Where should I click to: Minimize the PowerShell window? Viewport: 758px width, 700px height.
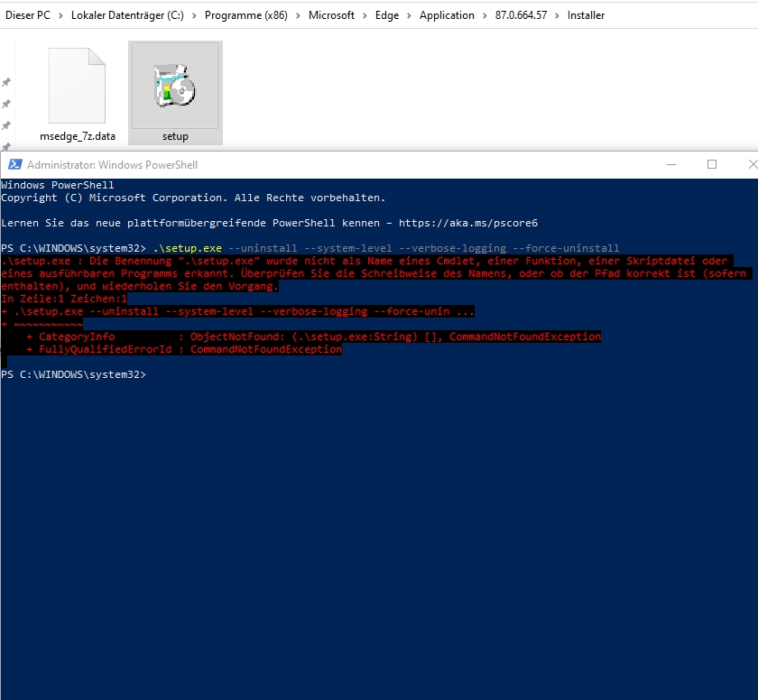pyautogui.click(x=671, y=165)
